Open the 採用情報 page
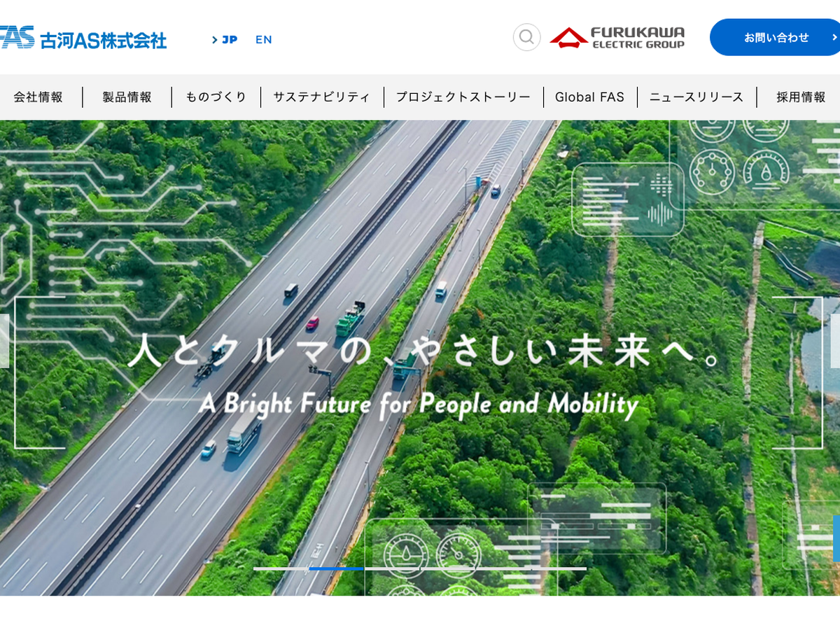The height and width of the screenshot is (630, 840). coord(800,97)
